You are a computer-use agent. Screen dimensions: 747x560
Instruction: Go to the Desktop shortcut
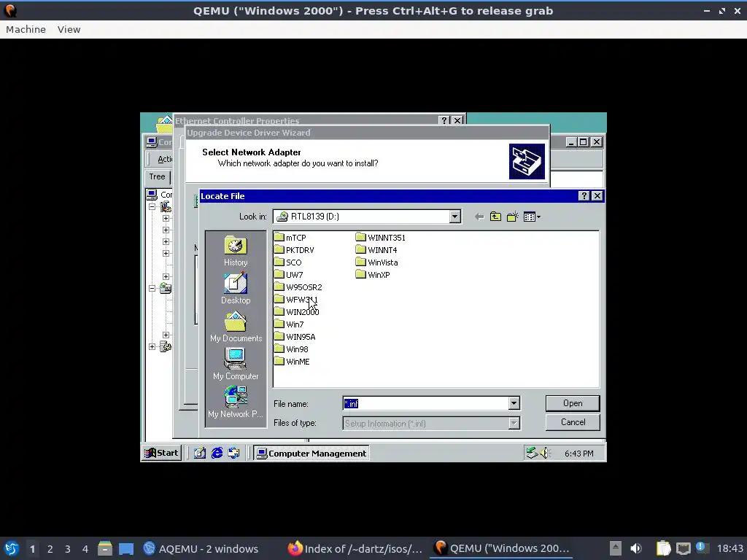point(236,289)
